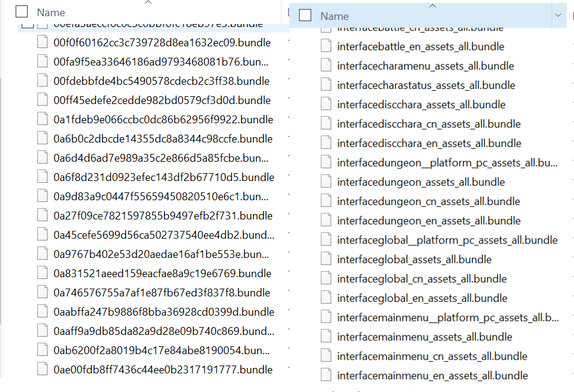Screen dimensions: 574x392
Task: Click icon beside interfacemainmenu_en_assets_all.bundle
Action: [326, 376]
